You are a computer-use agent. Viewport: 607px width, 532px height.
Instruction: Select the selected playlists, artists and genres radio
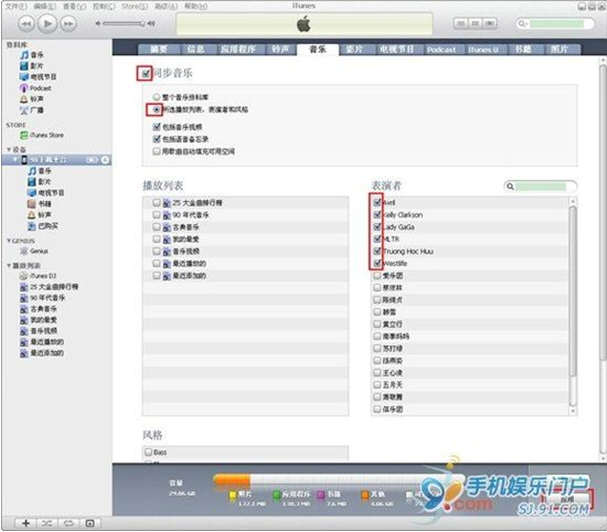[x=156, y=110]
